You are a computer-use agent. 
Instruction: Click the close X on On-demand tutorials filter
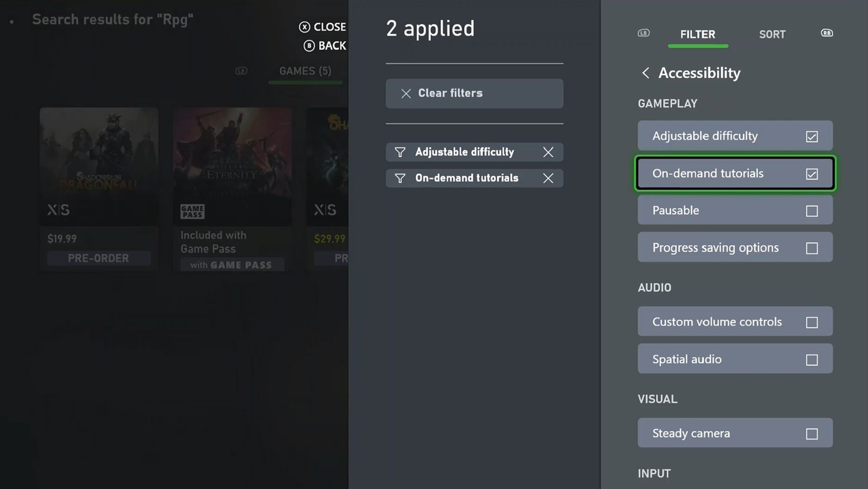pyautogui.click(x=548, y=178)
